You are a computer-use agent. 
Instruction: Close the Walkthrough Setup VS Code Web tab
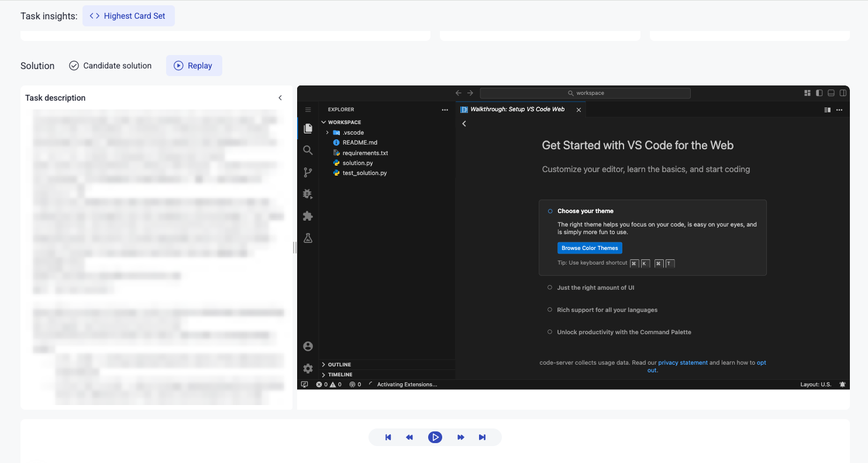click(578, 109)
